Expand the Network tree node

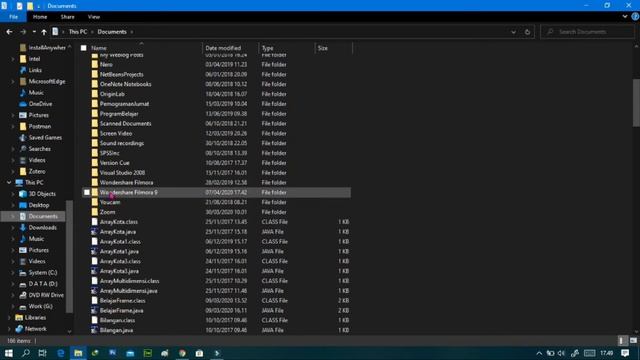(x=9, y=329)
